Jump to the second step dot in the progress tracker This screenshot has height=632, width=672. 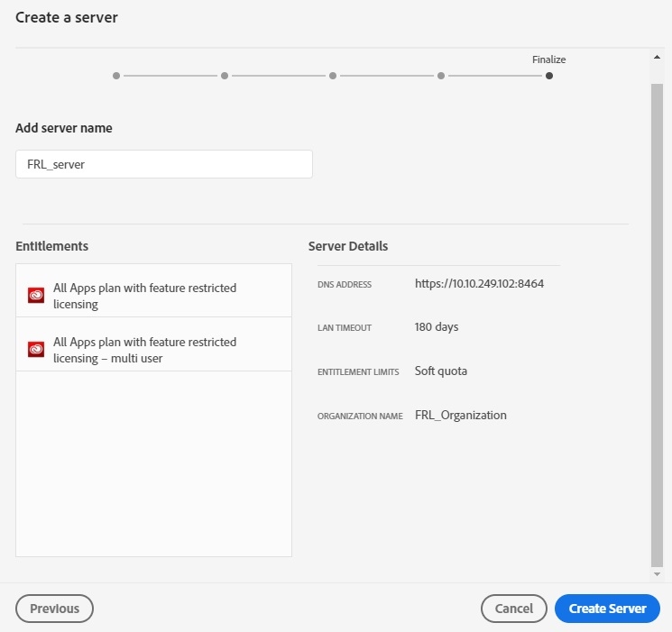[225, 76]
